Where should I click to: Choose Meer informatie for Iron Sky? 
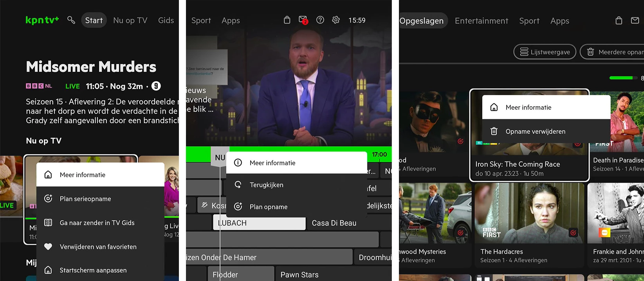click(x=546, y=107)
